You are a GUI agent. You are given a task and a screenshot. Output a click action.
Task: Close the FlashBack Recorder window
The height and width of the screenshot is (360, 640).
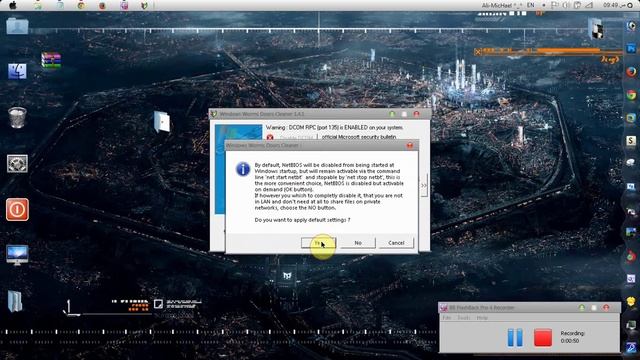tap(606, 307)
